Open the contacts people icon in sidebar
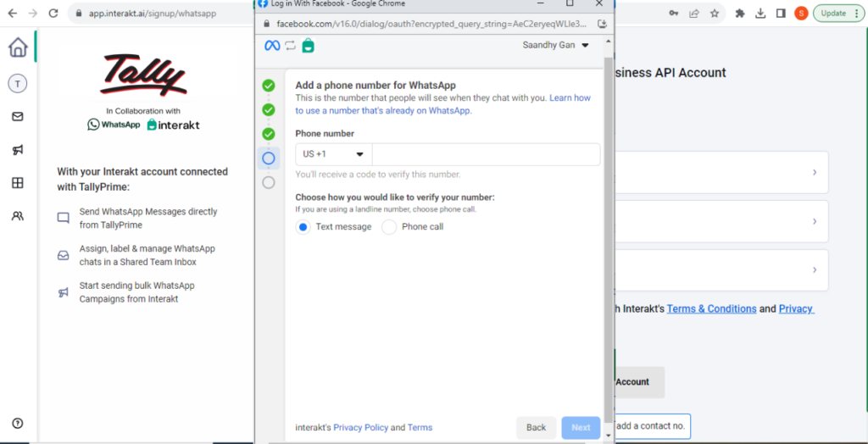 [x=18, y=216]
